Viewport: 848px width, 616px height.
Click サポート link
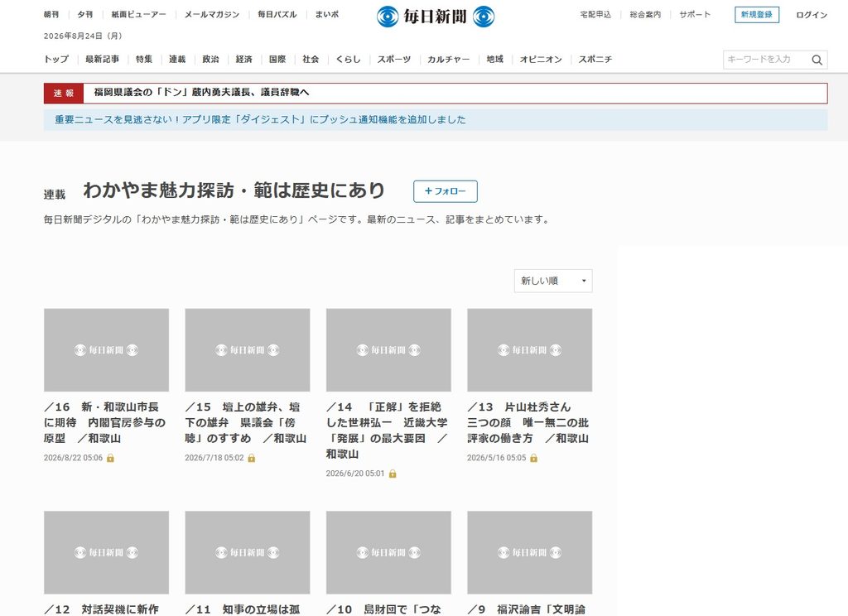(x=695, y=15)
